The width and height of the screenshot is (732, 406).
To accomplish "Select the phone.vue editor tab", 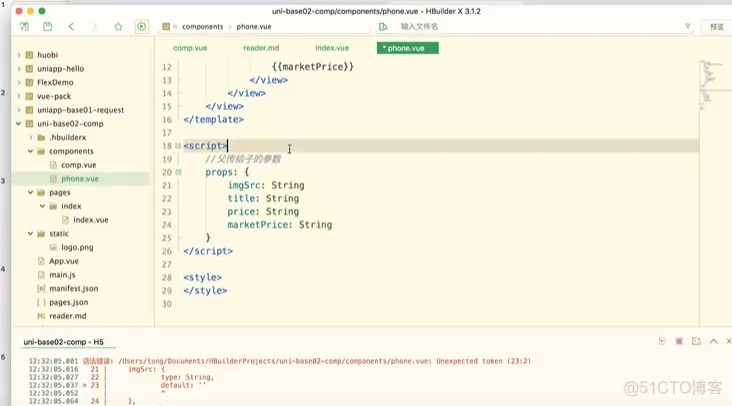I will click(408, 48).
